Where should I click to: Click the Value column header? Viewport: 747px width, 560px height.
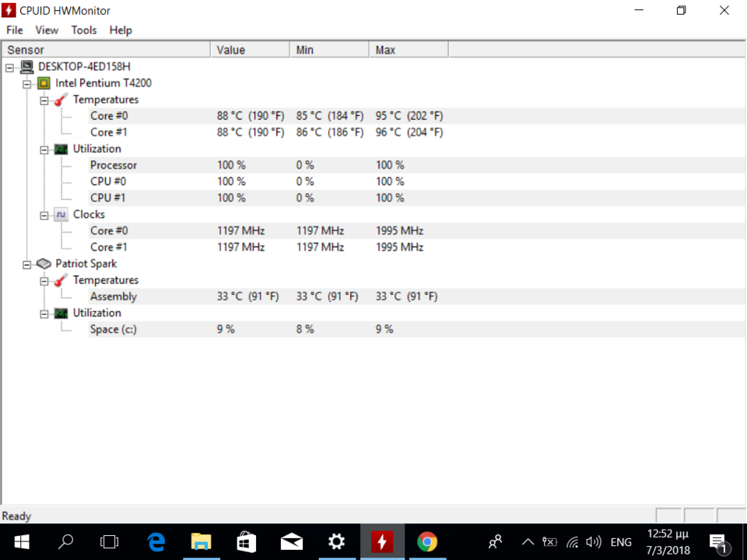point(250,50)
